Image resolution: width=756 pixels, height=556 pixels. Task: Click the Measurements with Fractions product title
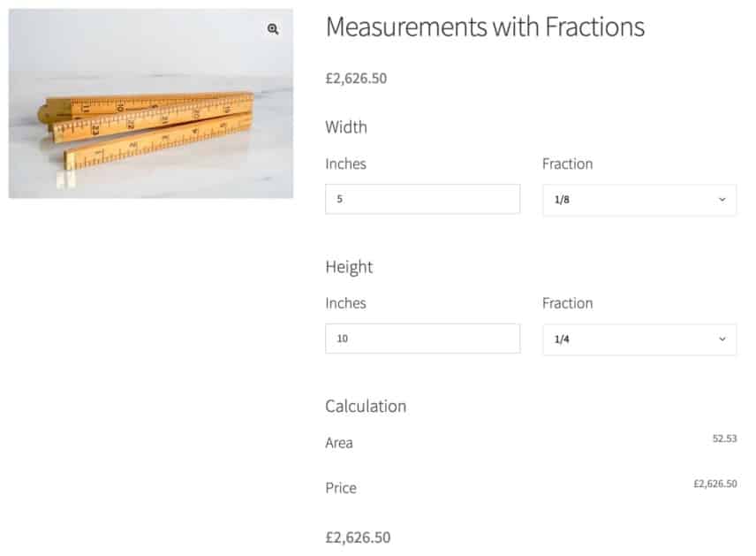click(x=485, y=27)
